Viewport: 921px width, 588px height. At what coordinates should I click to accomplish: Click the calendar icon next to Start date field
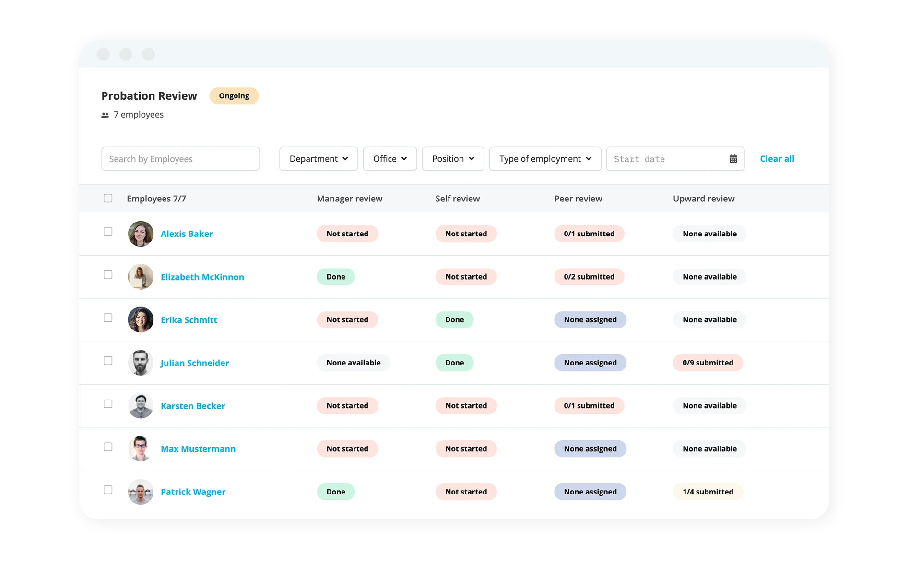pyautogui.click(x=734, y=158)
